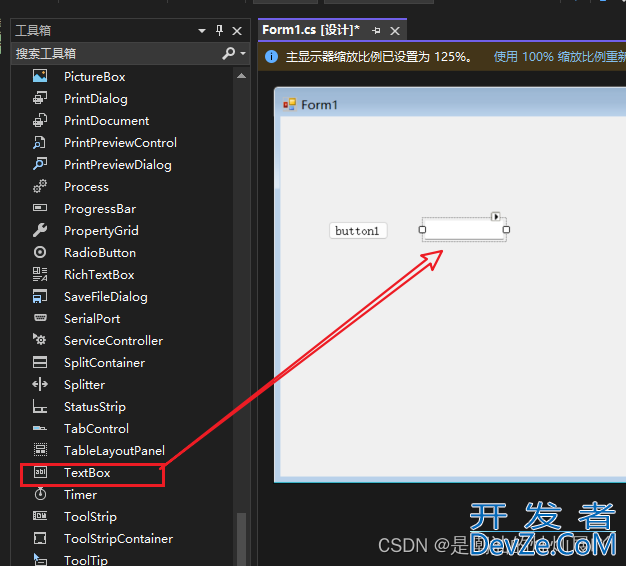Select the Process gears icon

pos(40,186)
